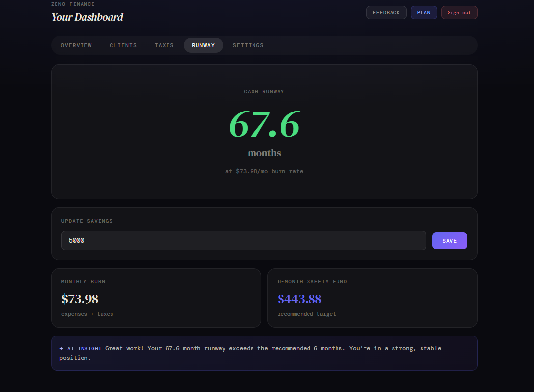Click the $73.98 monthly burn value

[80, 299]
